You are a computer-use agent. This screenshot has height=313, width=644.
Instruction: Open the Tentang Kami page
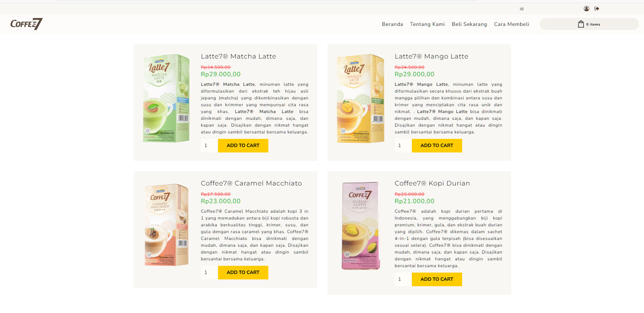pos(427,24)
